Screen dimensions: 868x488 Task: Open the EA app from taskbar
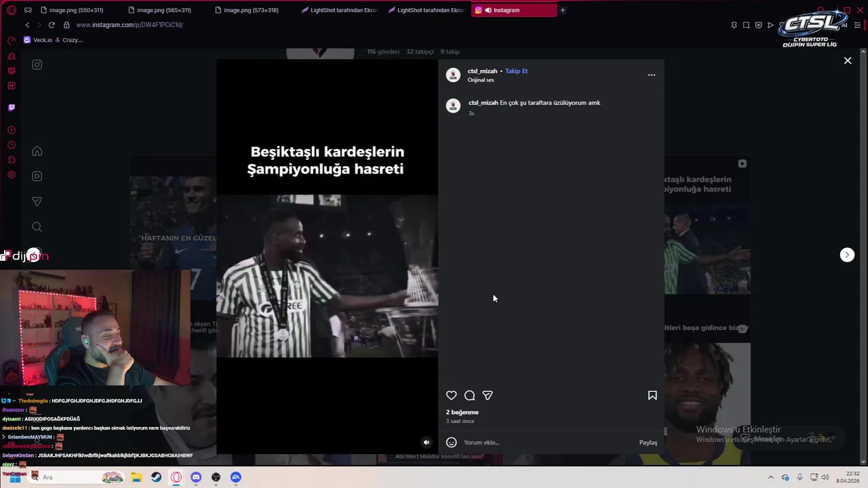[x=235, y=477]
